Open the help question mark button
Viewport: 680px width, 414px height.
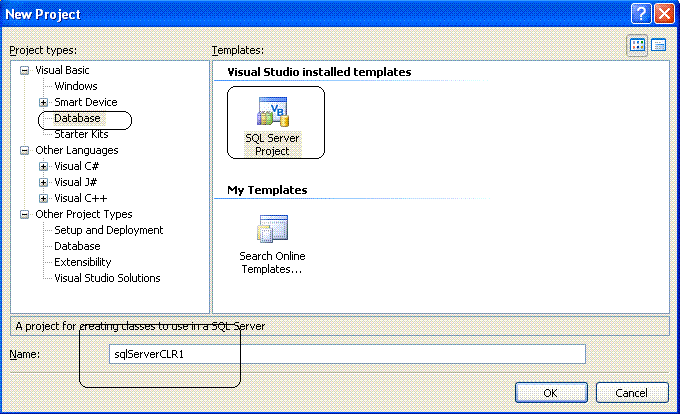click(641, 13)
